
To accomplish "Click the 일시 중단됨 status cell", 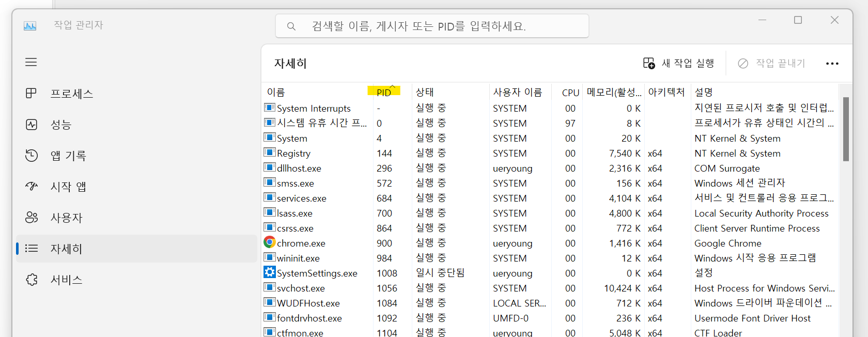I will 440,273.
